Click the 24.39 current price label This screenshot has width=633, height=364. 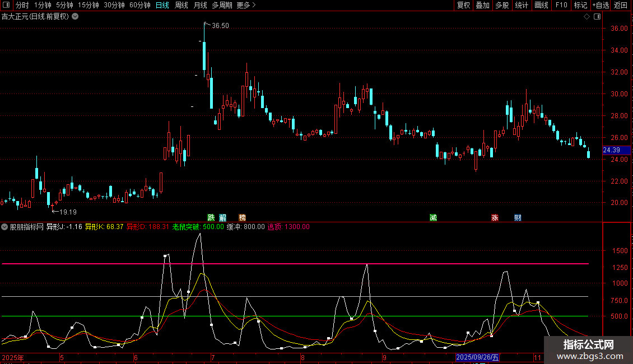pyautogui.click(x=611, y=150)
